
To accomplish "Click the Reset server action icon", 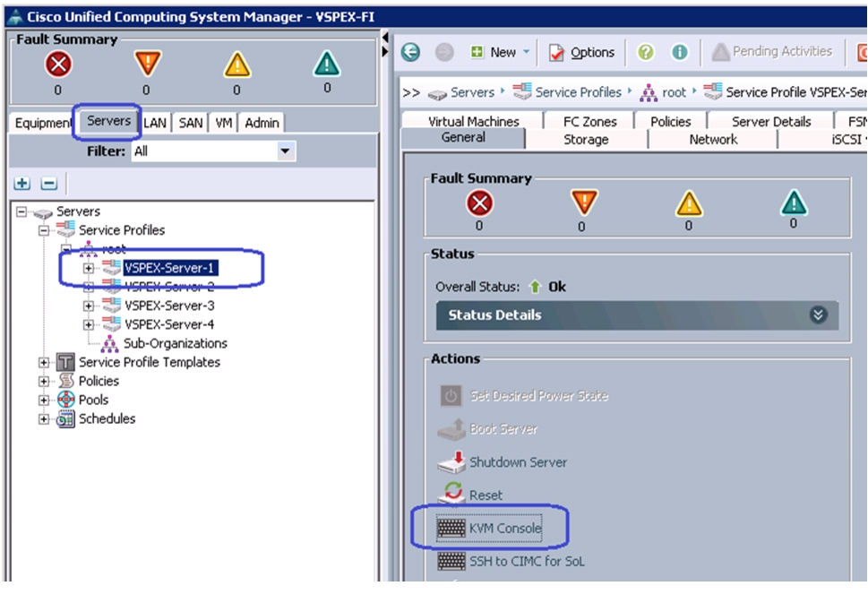I will pyautogui.click(x=453, y=493).
